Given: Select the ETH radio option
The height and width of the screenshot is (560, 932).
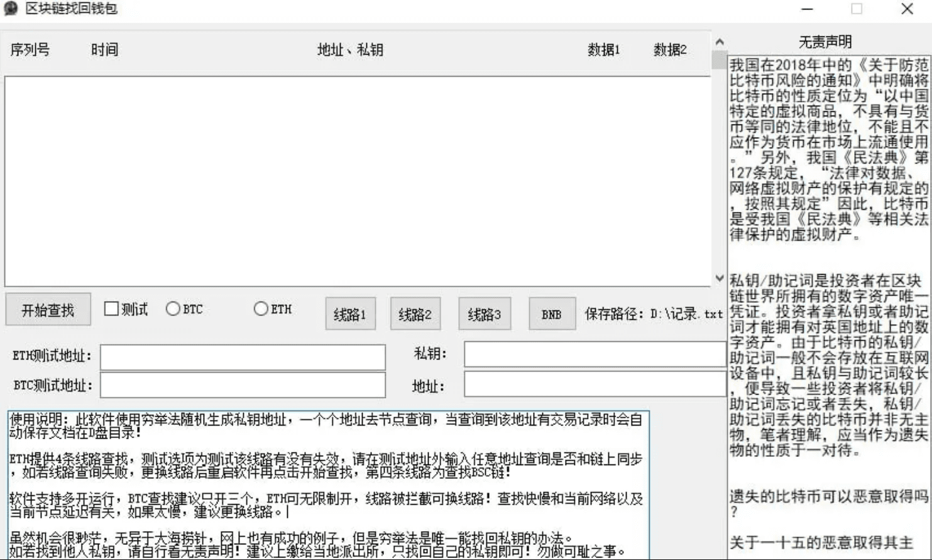Looking at the screenshot, I should pyautogui.click(x=261, y=309).
